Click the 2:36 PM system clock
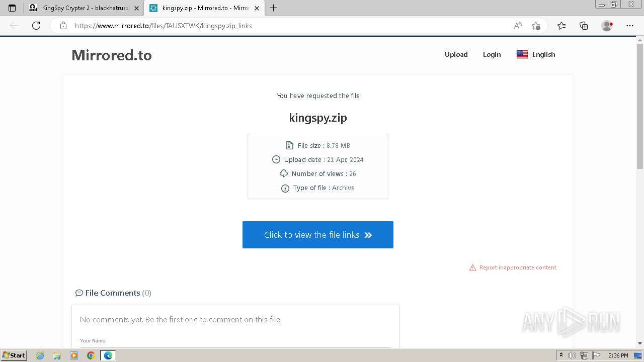644x362 pixels. [618, 355]
